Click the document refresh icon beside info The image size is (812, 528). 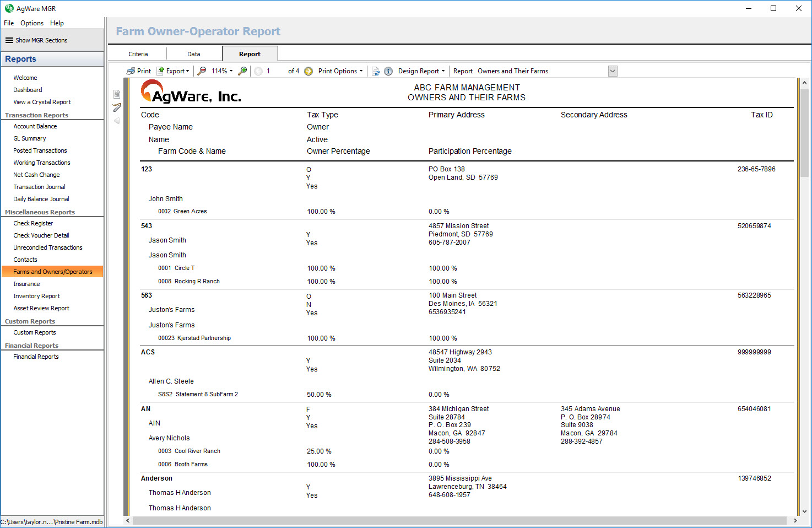pyautogui.click(x=376, y=71)
